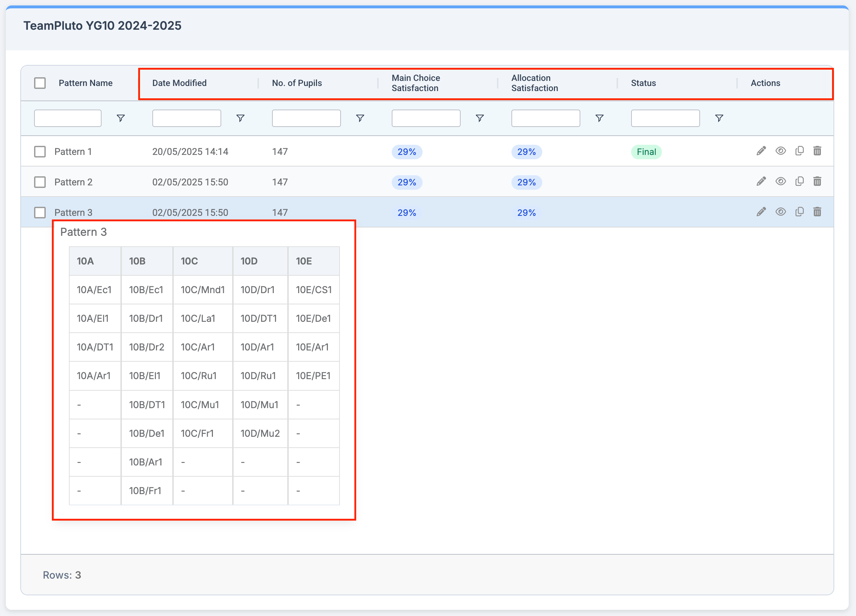Duplicate Pattern 1 via the copy icon
This screenshot has height=616, width=856.
click(x=799, y=151)
